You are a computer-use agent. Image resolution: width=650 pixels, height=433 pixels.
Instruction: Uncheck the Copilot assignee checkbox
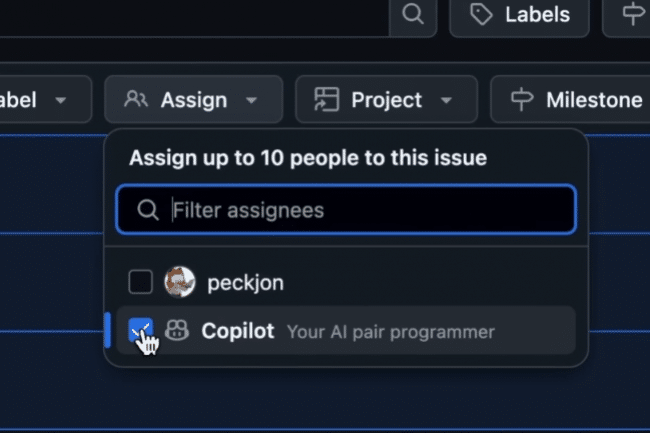coord(141,330)
